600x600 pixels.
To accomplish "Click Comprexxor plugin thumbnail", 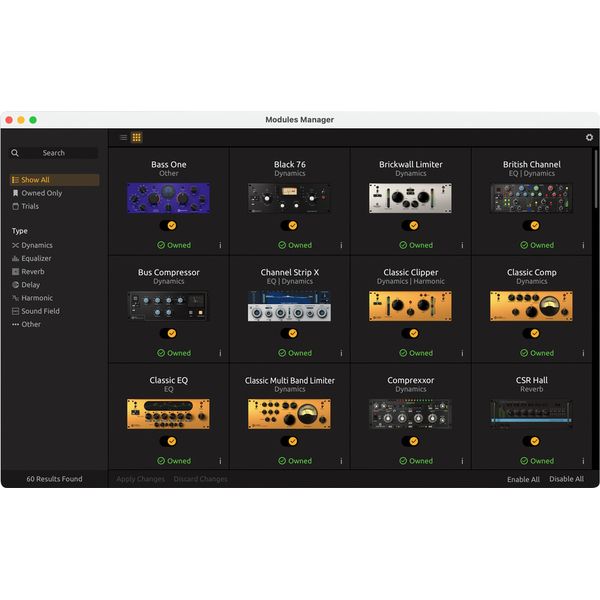I will [410, 414].
